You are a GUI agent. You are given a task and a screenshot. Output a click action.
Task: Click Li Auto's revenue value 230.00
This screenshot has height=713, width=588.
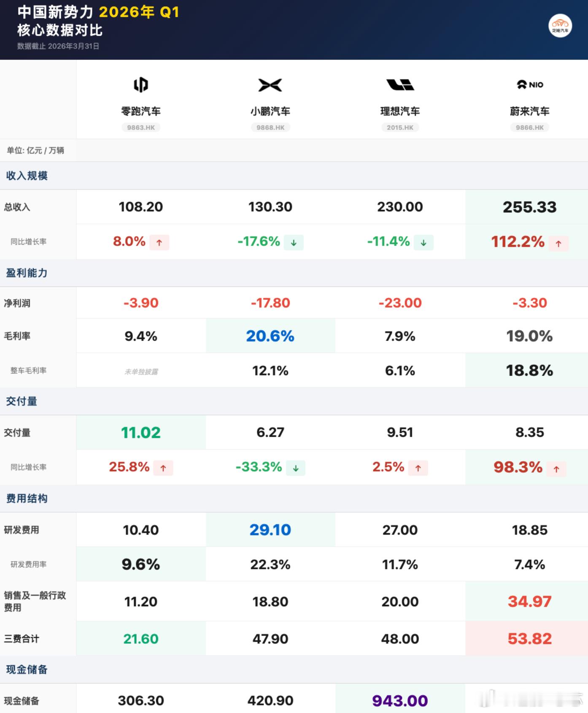pyautogui.click(x=400, y=207)
